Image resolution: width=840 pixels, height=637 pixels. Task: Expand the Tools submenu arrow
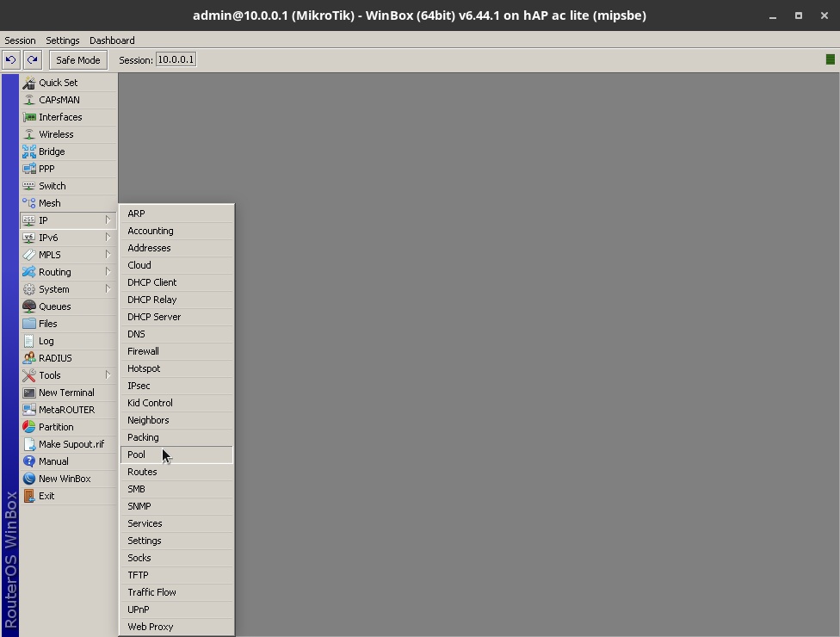108,375
